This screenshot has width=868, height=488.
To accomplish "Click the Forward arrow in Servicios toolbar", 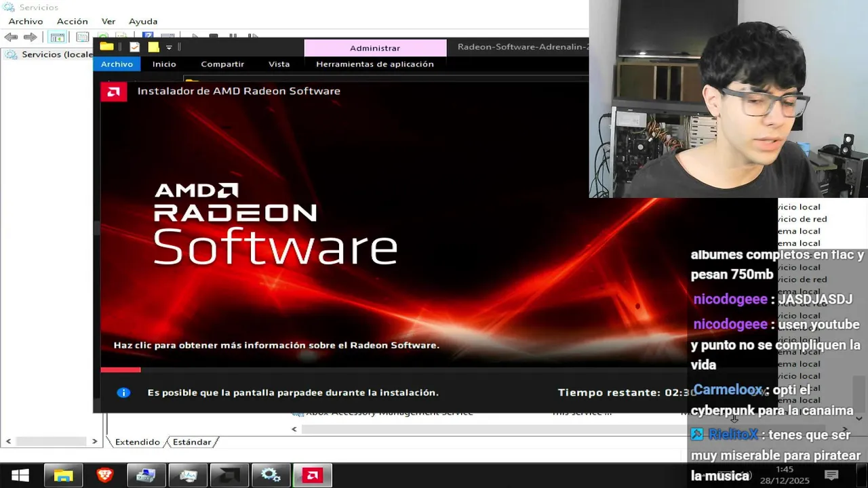I will [x=31, y=37].
